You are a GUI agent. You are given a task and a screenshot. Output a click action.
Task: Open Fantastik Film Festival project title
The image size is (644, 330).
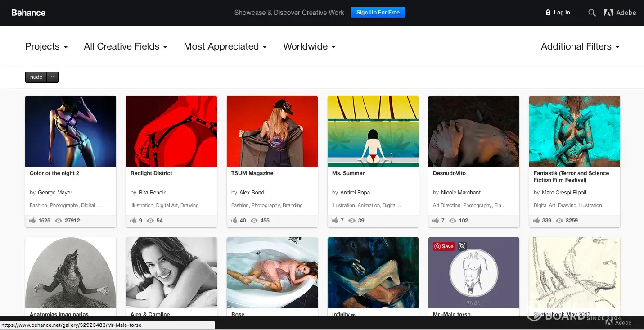(571, 176)
